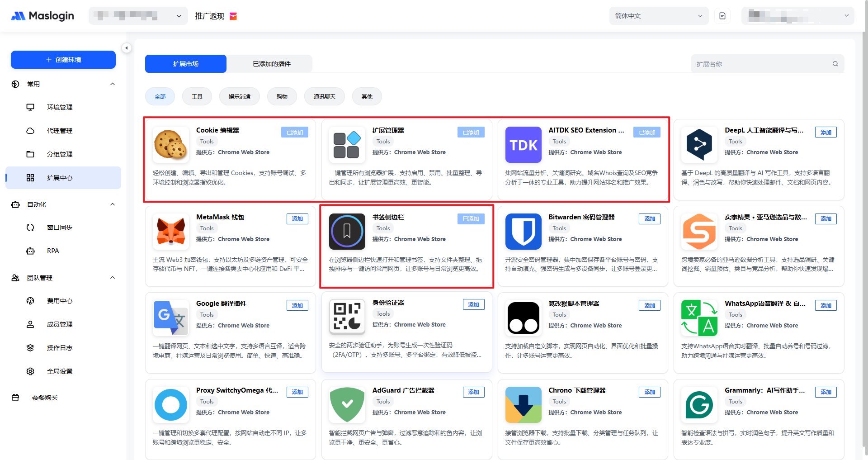Image resolution: width=868 pixels, height=460 pixels.
Task: Select the 通讯聊天 category filter
Action: coord(324,96)
